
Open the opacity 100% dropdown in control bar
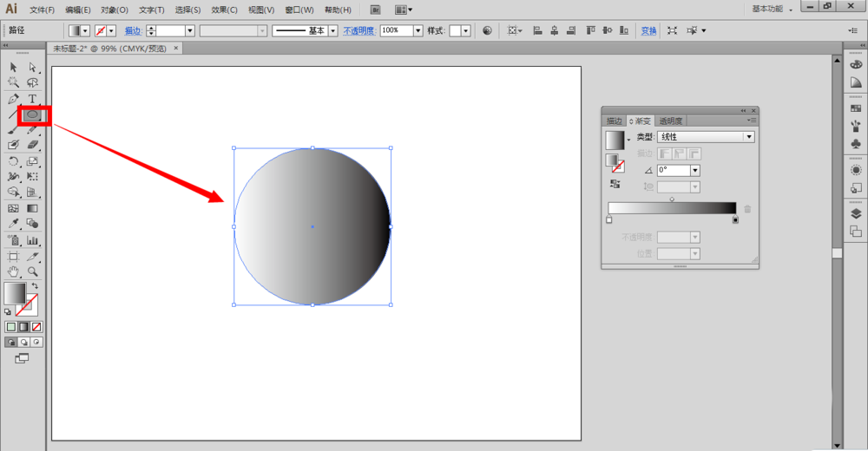coord(418,30)
